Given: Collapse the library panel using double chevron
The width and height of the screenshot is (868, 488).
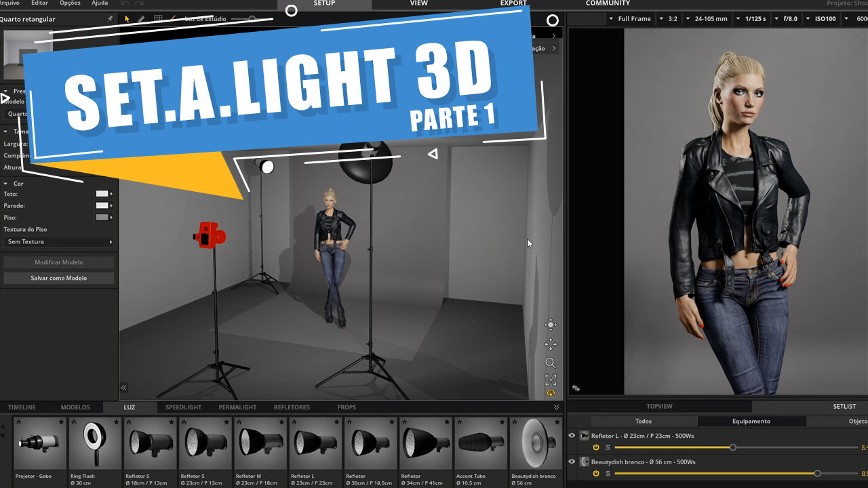Looking at the screenshot, I should click(557, 407).
